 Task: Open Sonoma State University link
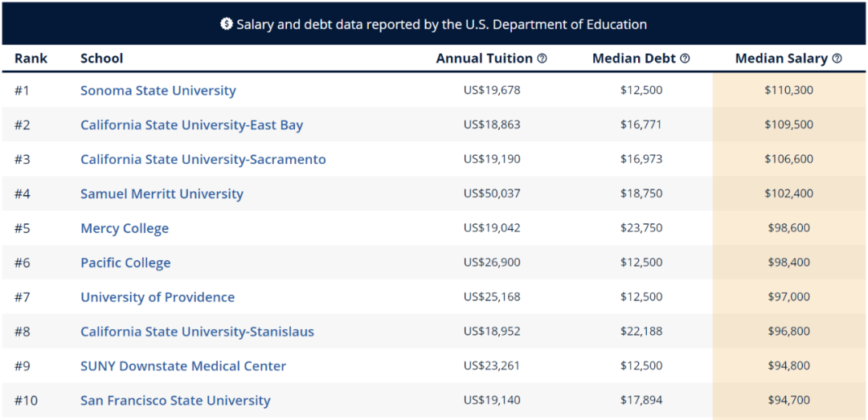(158, 91)
